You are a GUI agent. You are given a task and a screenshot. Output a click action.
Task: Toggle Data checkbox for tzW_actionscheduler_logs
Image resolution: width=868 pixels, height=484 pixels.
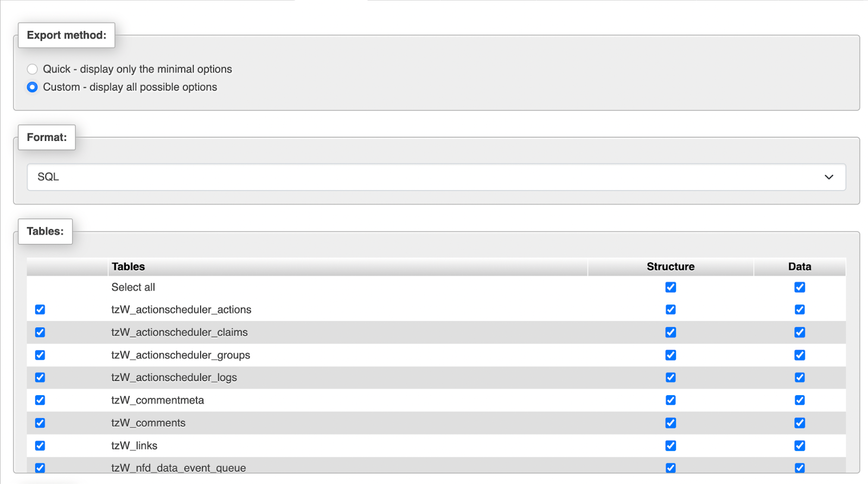[x=800, y=377]
